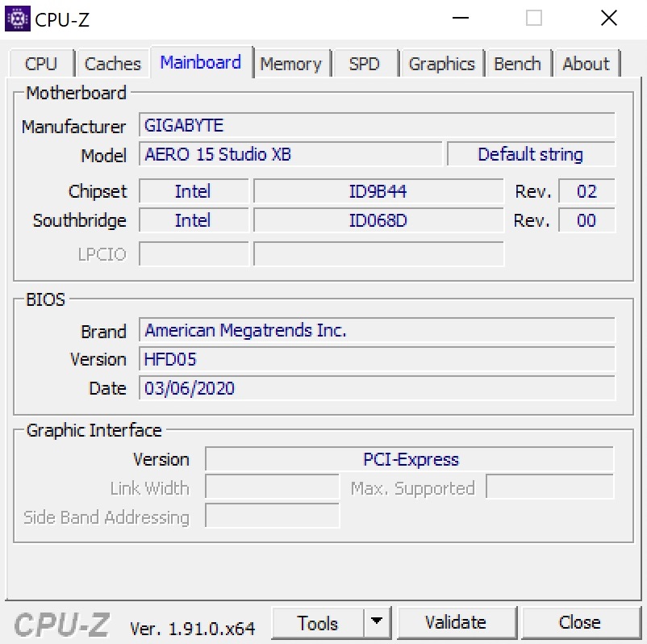
Task: Open the Bench tab
Action: [518, 64]
